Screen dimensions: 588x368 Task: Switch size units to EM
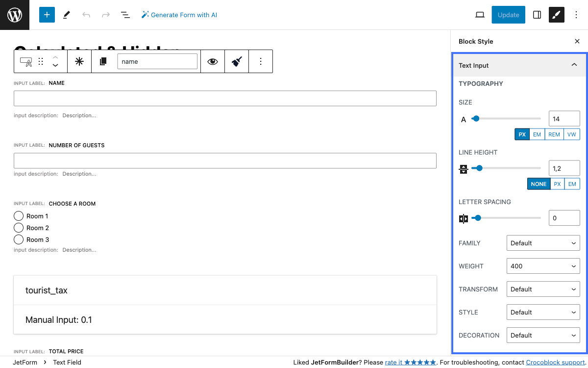click(x=537, y=134)
